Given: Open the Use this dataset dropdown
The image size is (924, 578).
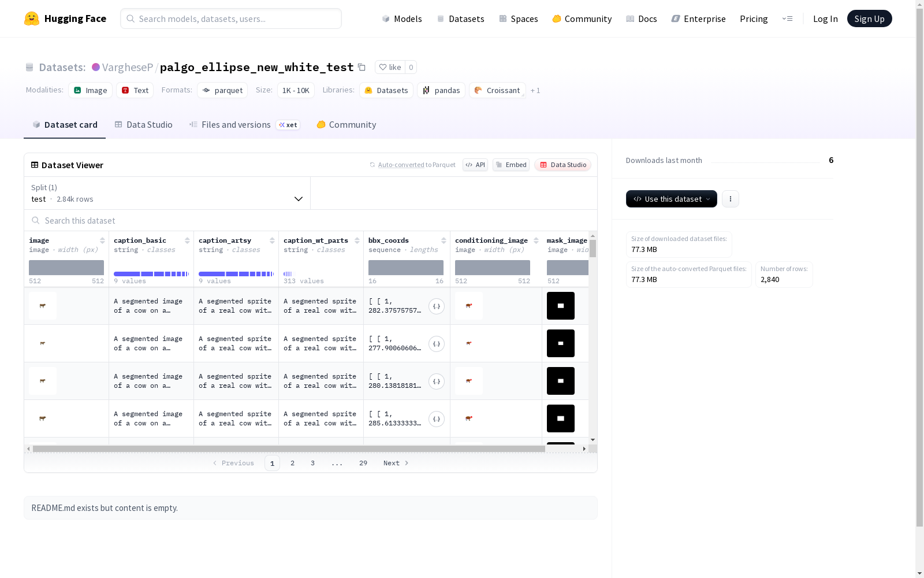Looking at the screenshot, I should click(x=672, y=199).
